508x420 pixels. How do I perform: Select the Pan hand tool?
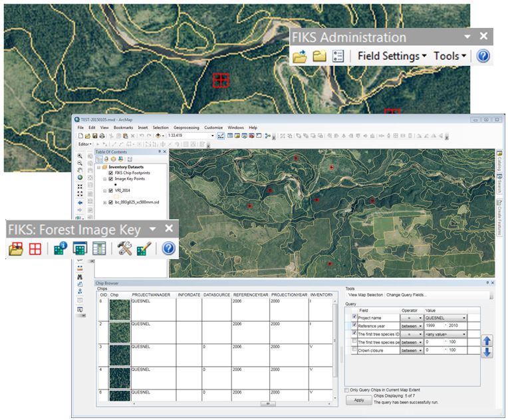(80, 170)
